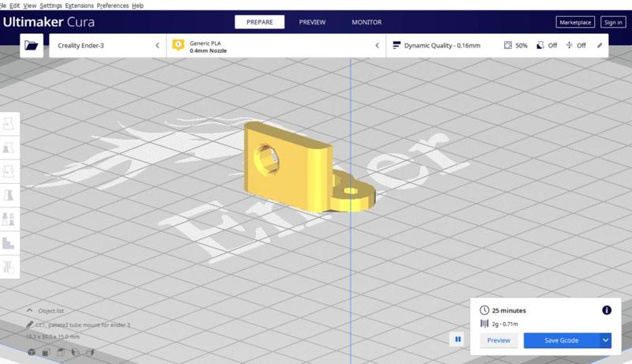Open the Edit menu
The width and height of the screenshot is (632, 364).
point(14,6)
